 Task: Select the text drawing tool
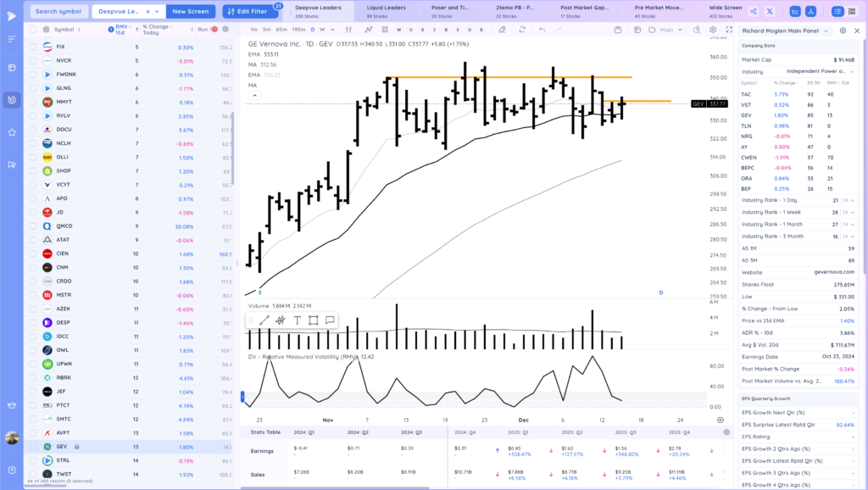pyautogui.click(x=298, y=320)
